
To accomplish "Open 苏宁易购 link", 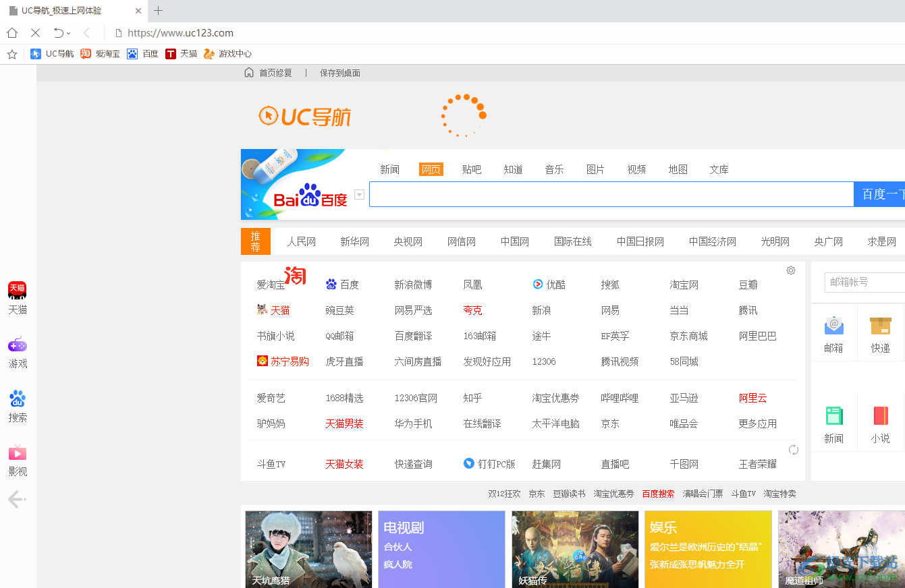I will tap(283, 361).
